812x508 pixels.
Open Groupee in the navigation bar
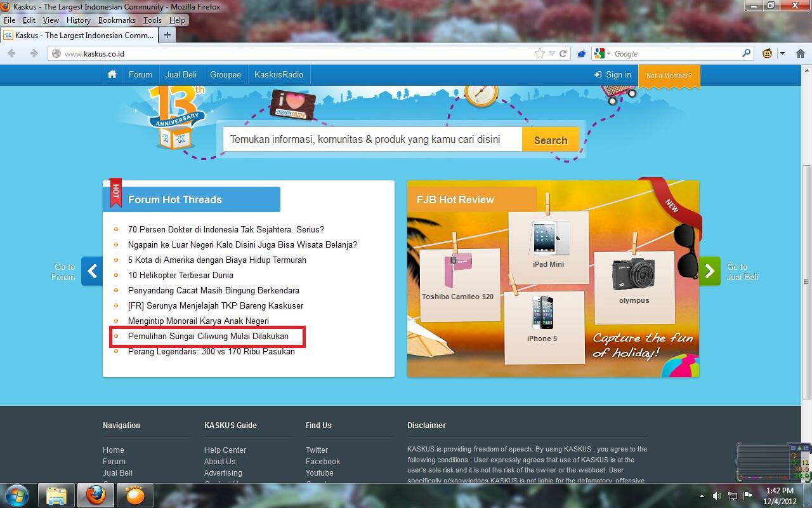(x=225, y=74)
